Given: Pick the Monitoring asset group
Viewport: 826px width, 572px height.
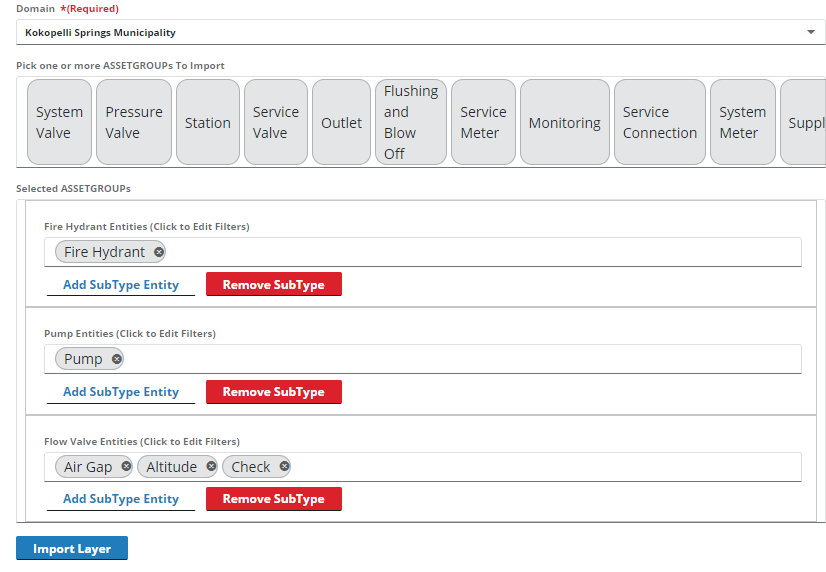Looking at the screenshot, I should click(x=564, y=122).
